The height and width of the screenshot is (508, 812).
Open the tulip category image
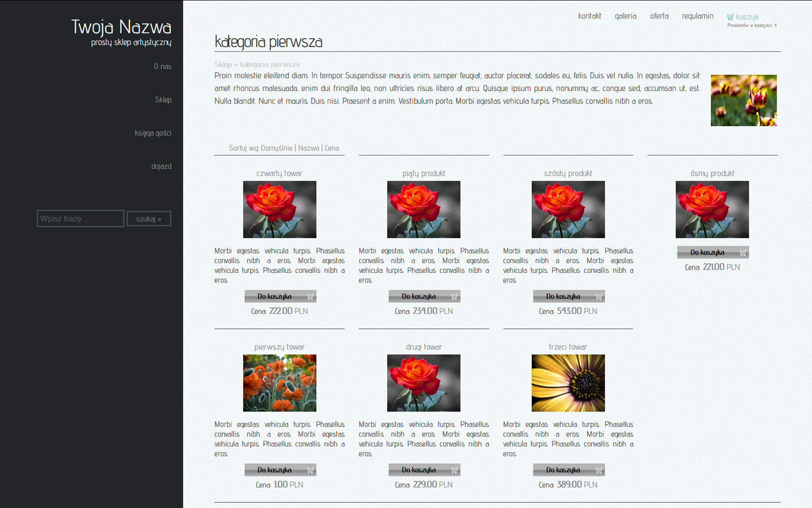click(743, 101)
